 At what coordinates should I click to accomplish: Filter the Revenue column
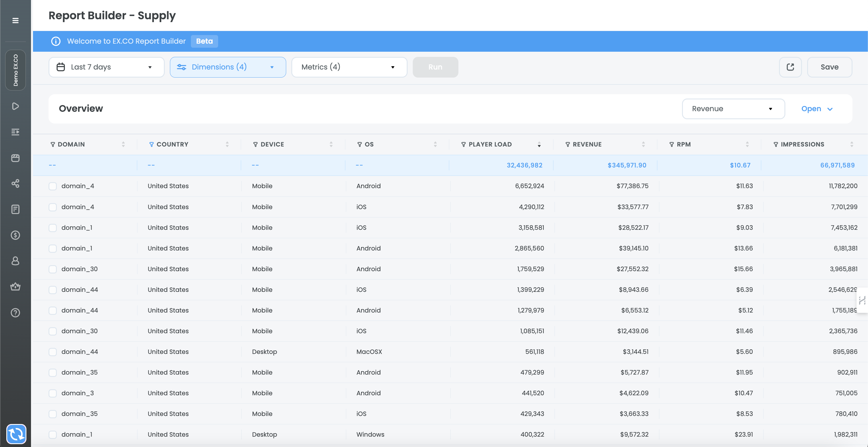tap(568, 144)
